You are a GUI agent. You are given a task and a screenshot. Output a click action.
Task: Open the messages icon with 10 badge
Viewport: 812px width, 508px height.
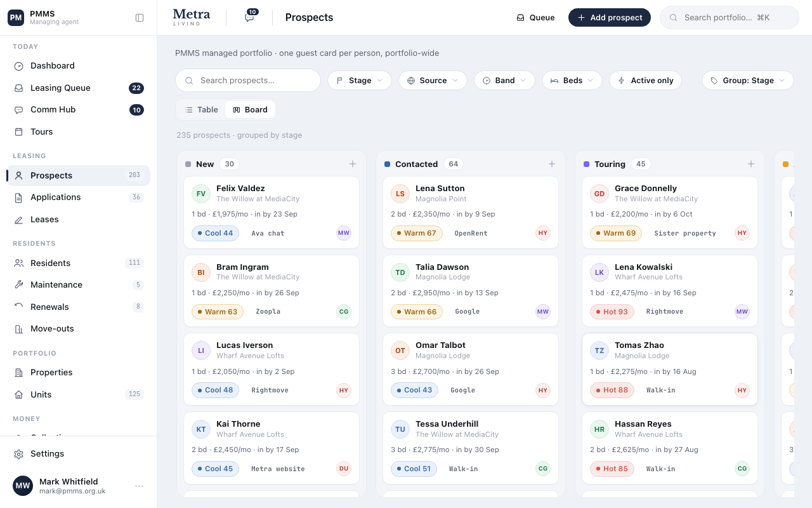[x=249, y=18]
